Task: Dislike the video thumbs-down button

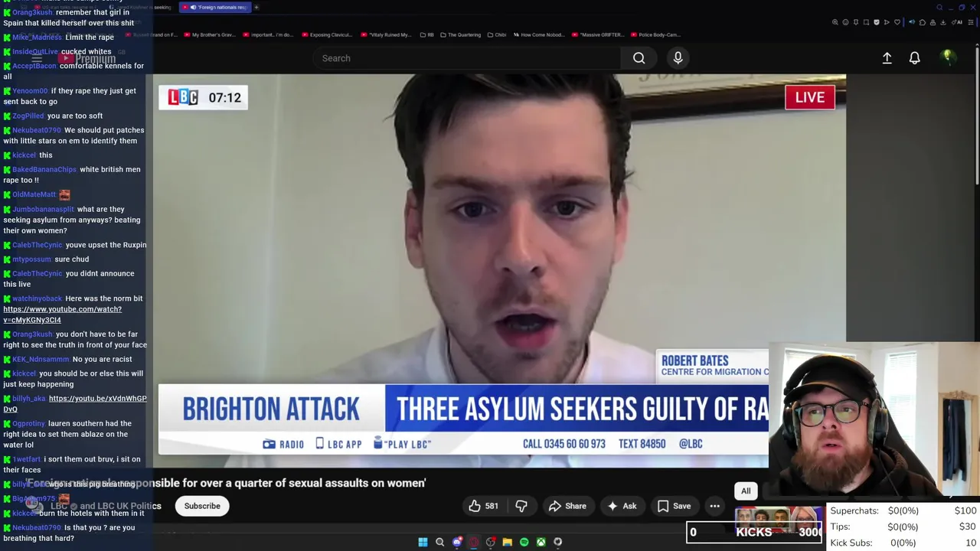Action: click(521, 506)
